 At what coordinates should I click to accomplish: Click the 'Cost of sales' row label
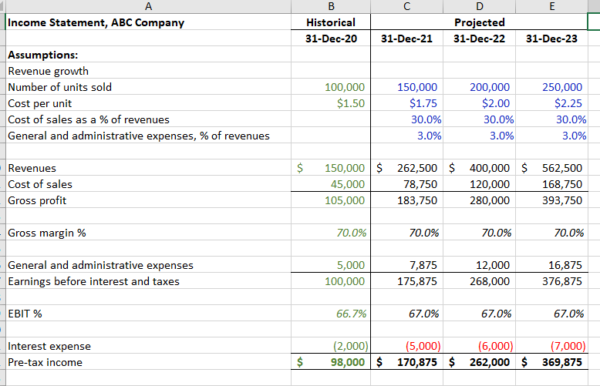40,184
